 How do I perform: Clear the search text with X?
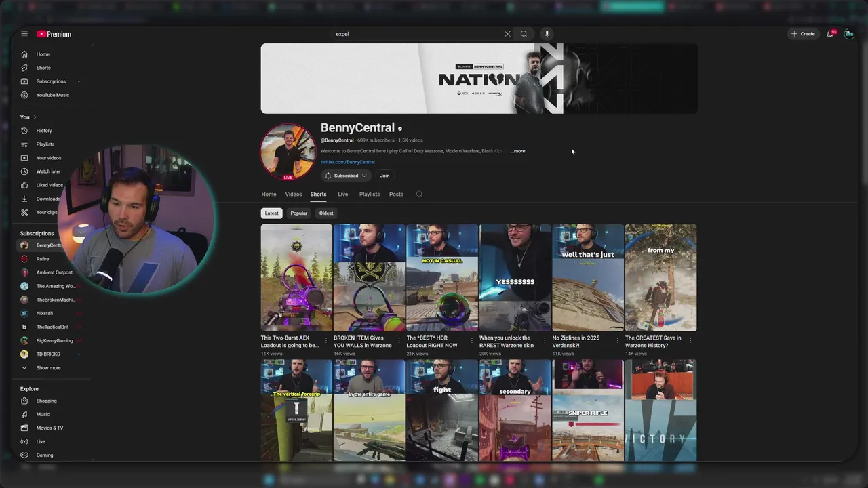[507, 34]
